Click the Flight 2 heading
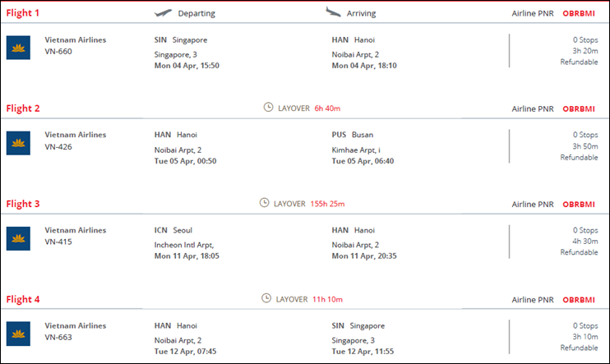Screen dimensions: 610x364 (23, 108)
